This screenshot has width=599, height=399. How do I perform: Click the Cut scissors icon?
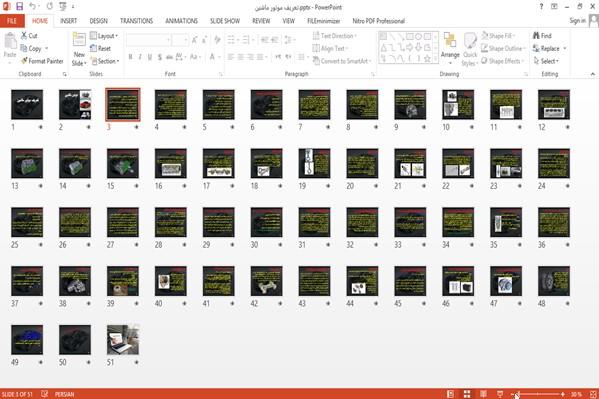[x=24, y=36]
